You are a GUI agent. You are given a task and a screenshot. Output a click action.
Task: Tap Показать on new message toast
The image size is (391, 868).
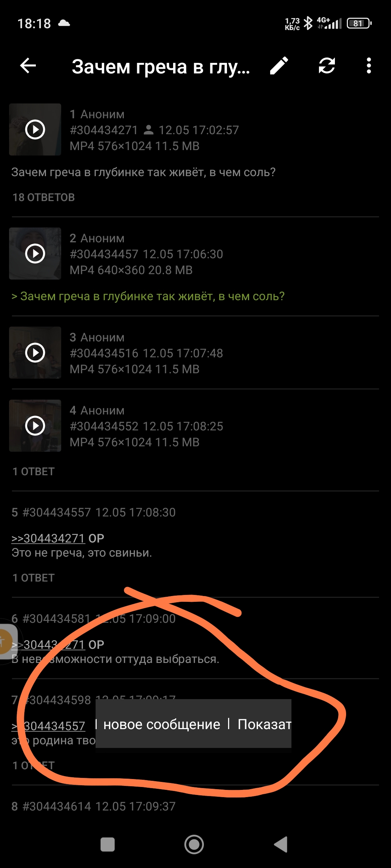coord(264,724)
